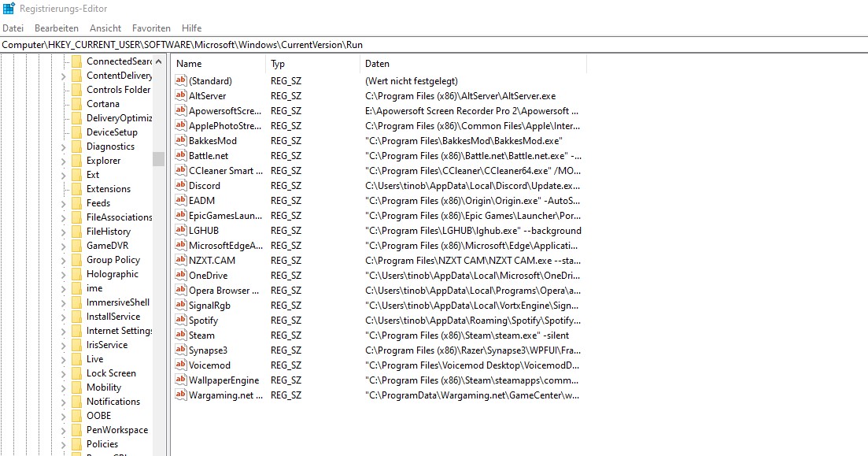
Task: Click the ab icon beside Voicemod value
Action: (x=180, y=365)
